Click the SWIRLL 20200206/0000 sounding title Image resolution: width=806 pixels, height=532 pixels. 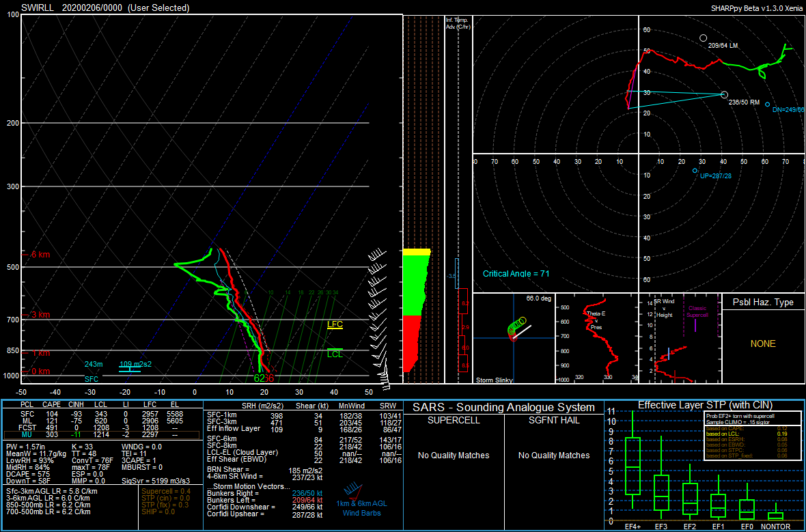point(105,8)
